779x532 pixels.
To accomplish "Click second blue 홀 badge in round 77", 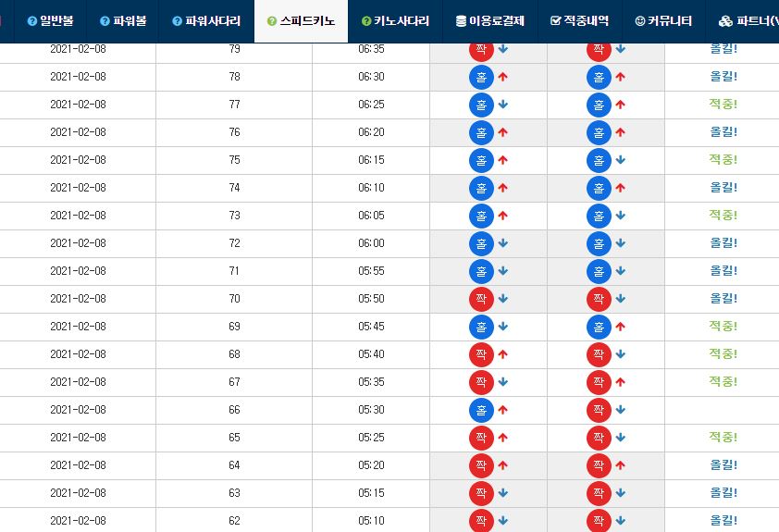I will (x=599, y=105).
